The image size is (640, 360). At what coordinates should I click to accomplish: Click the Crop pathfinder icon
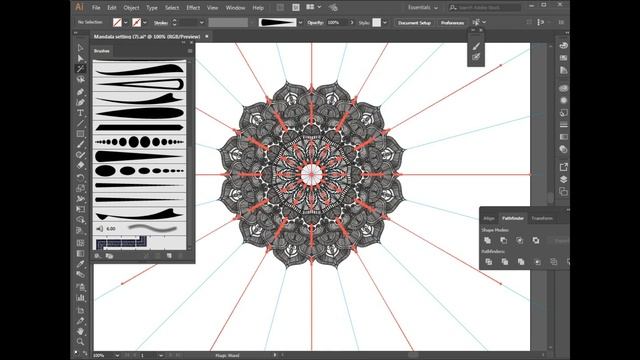point(538,262)
